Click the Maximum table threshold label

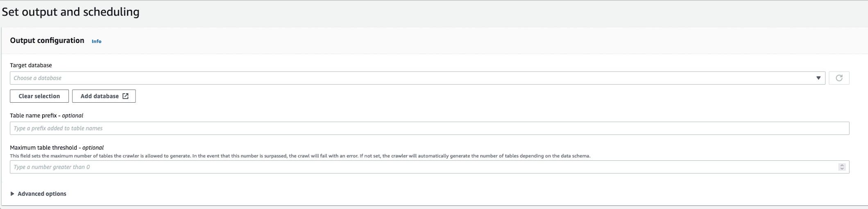pyautogui.click(x=43, y=148)
